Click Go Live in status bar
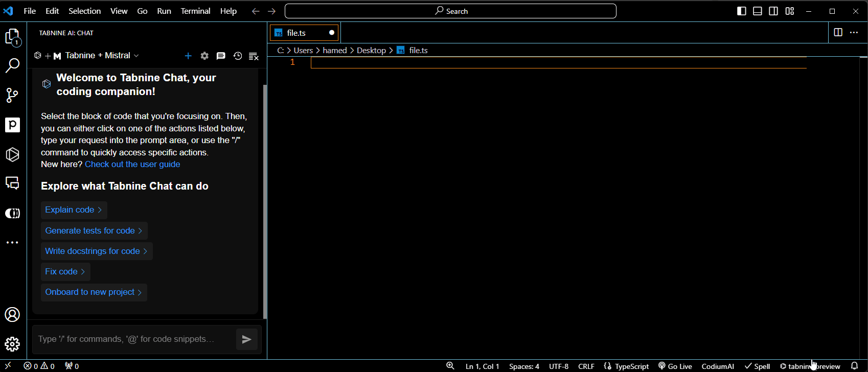 [x=675, y=366]
